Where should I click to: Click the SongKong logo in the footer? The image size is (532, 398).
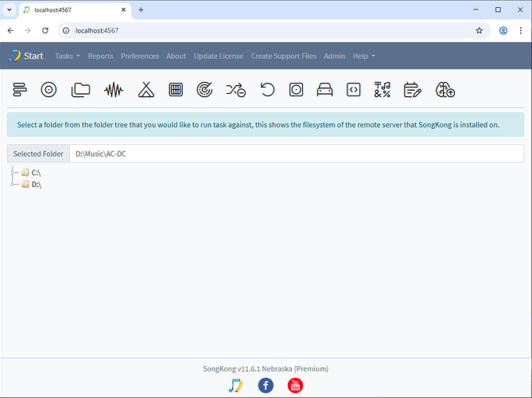pos(236,385)
